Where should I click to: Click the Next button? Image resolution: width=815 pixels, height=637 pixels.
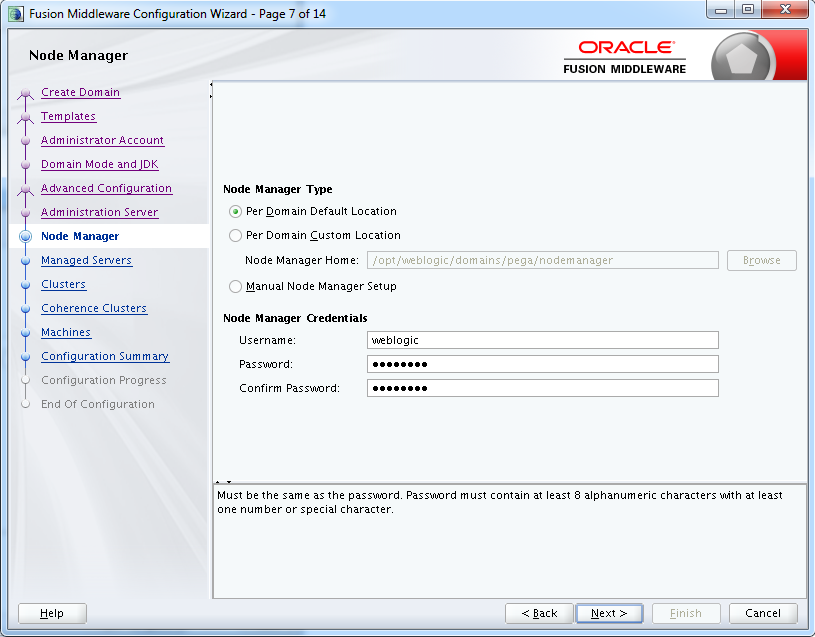(609, 614)
